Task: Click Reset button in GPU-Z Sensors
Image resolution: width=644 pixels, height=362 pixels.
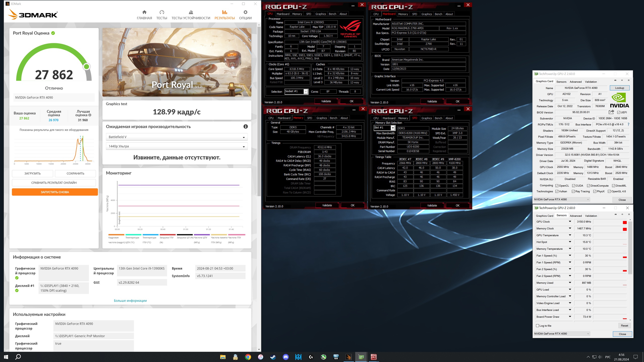Action: click(624, 326)
